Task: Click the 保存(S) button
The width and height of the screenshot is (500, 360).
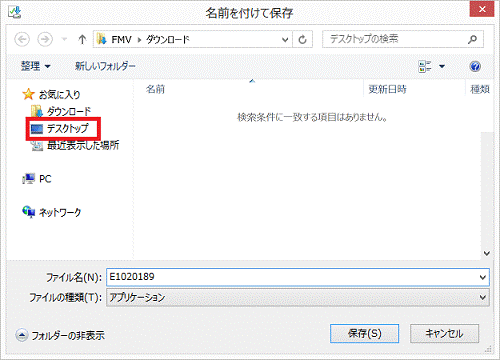Action: [364, 333]
